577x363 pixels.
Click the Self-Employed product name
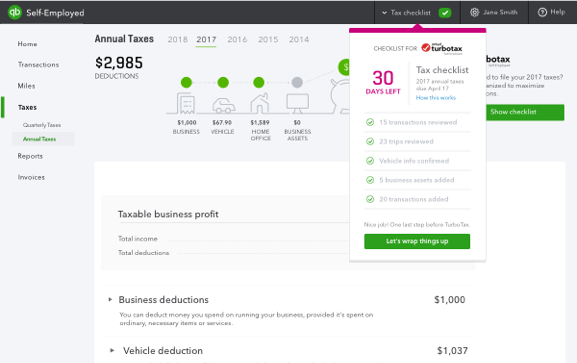tap(55, 13)
